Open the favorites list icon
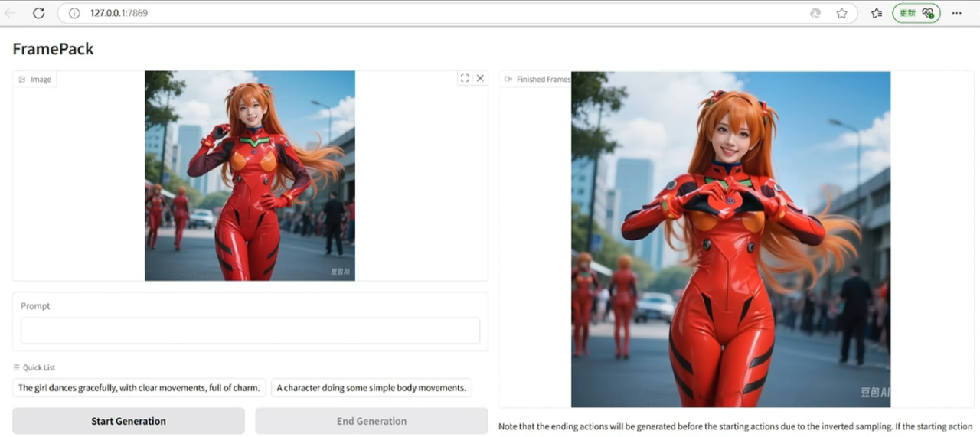The height and width of the screenshot is (437, 980). (x=877, y=13)
